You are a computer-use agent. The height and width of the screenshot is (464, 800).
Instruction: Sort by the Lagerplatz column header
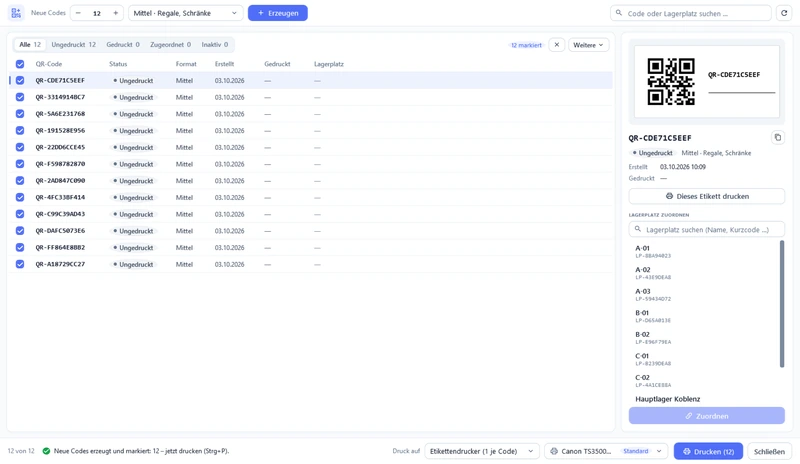tap(329, 64)
